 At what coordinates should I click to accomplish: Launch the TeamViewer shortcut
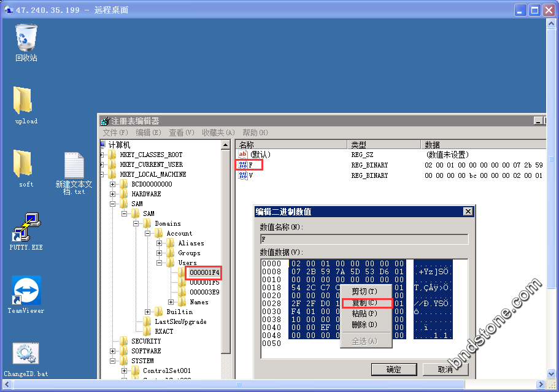(26, 290)
